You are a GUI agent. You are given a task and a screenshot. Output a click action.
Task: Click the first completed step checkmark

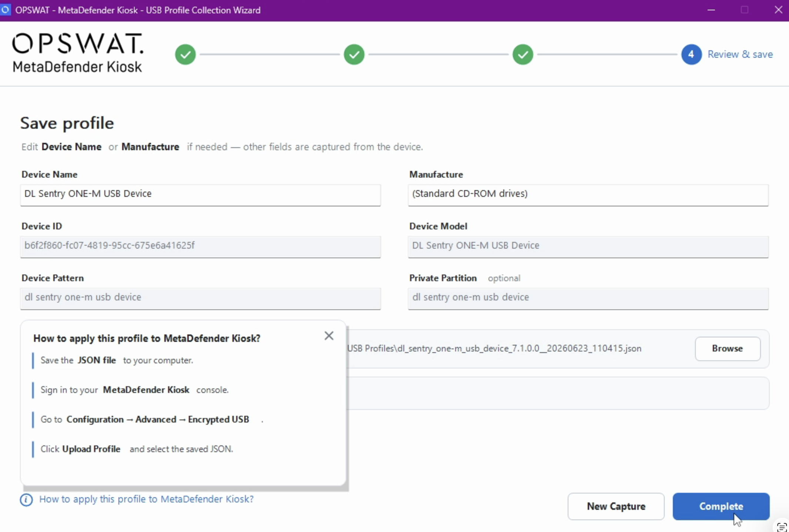click(185, 54)
